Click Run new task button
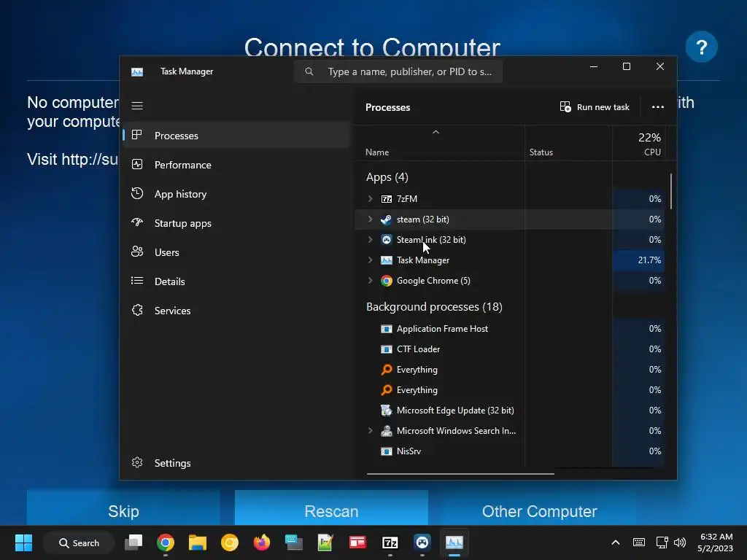 click(x=595, y=107)
